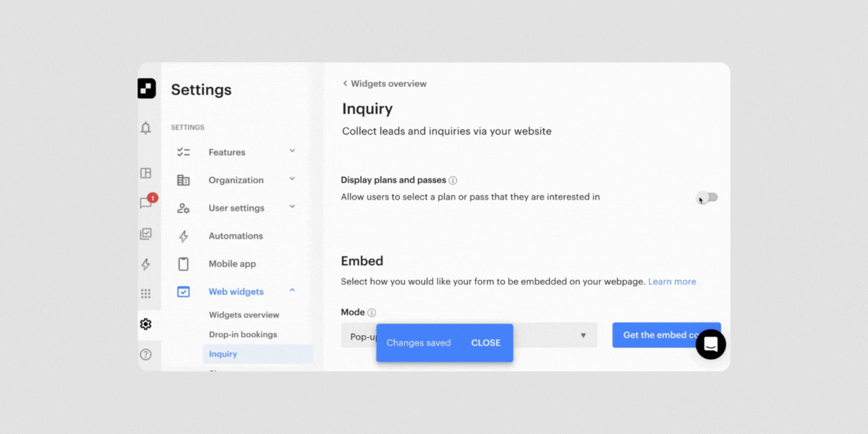This screenshot has height=434, width=868.
Task: Click the Embed section heading
Action: point(362,261)
